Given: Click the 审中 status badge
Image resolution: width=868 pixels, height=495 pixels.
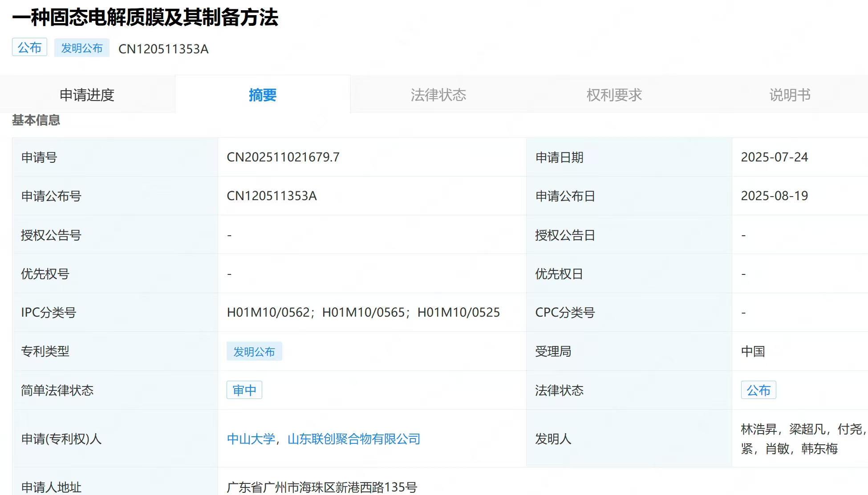Looking at the screenshot, I should [244, 390].
